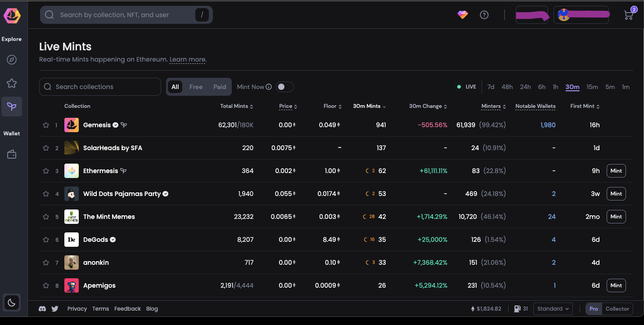
Task: Switch to the 1m time range
Action: (x=626, y=87)
